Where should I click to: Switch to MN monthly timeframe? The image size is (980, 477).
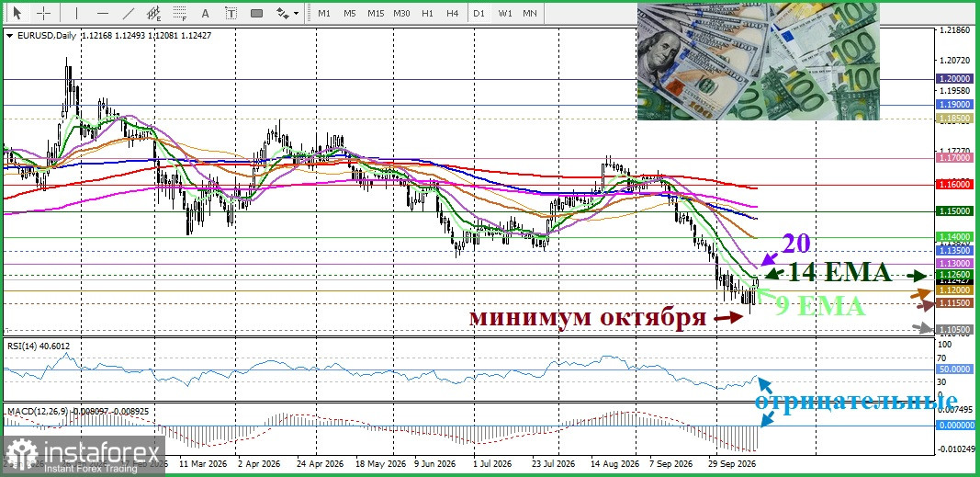(x=529, y=13)
